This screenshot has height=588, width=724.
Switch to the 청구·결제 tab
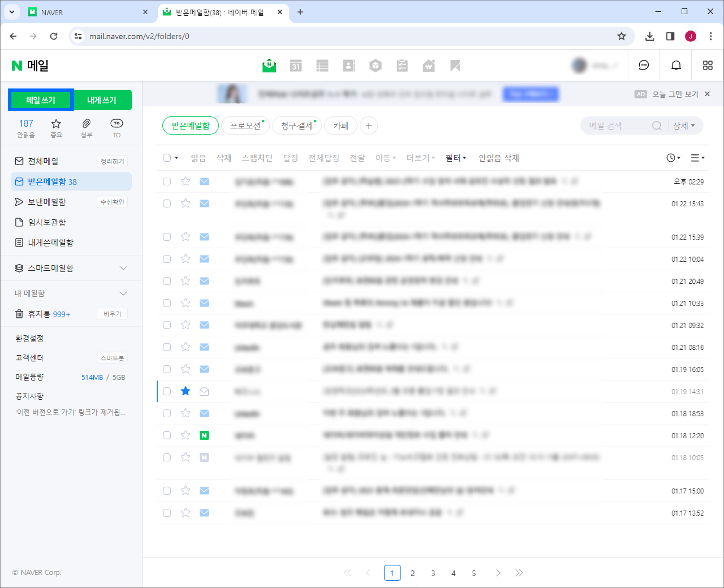297,126
